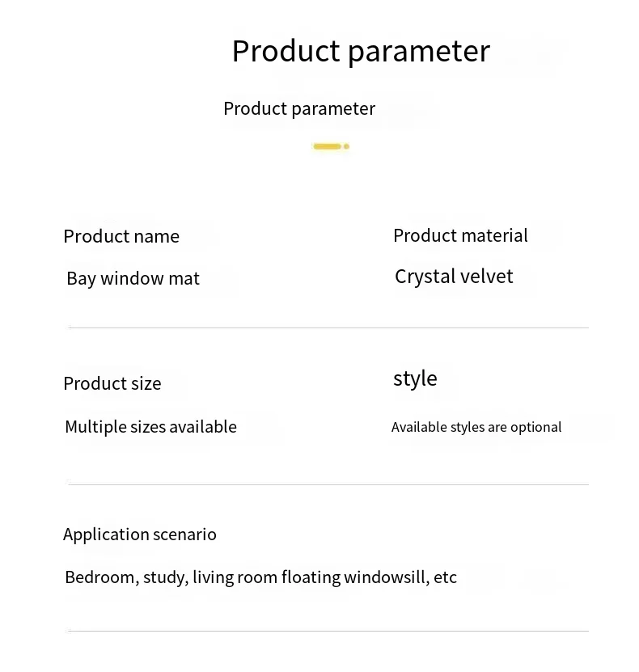This screenshot has width=639, height=672.
Task: Click the Crystal velvet value
Action: (x=454, y=277)
